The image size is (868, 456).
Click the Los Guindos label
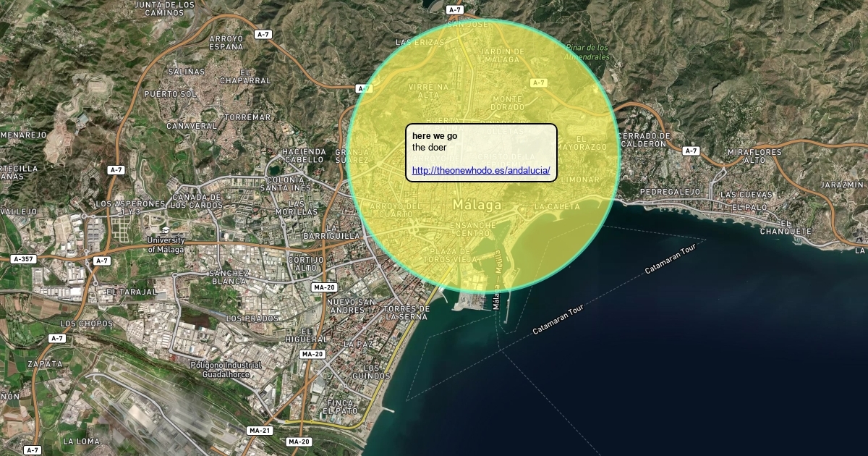(371, 372)
